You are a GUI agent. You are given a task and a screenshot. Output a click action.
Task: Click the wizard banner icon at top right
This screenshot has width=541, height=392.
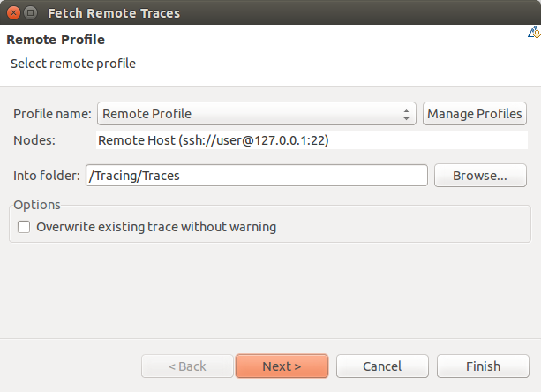click(x=534, y=34)
